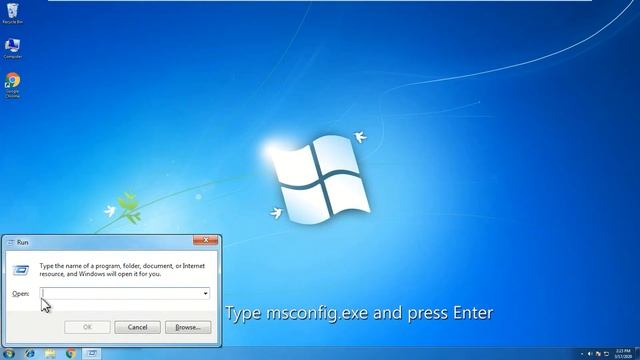This screenshot has height=360, width=640.
Task: Click the Browse... button
Action: [188, 327]
